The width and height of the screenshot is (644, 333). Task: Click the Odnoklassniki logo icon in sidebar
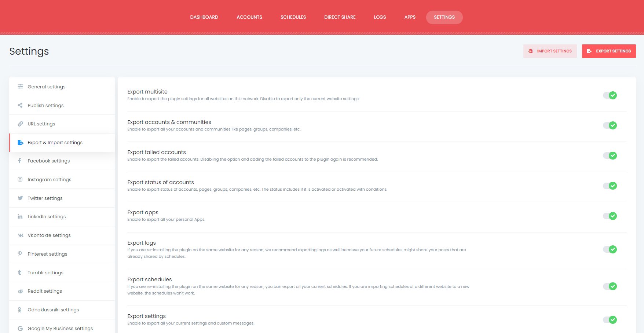[19, 310]
